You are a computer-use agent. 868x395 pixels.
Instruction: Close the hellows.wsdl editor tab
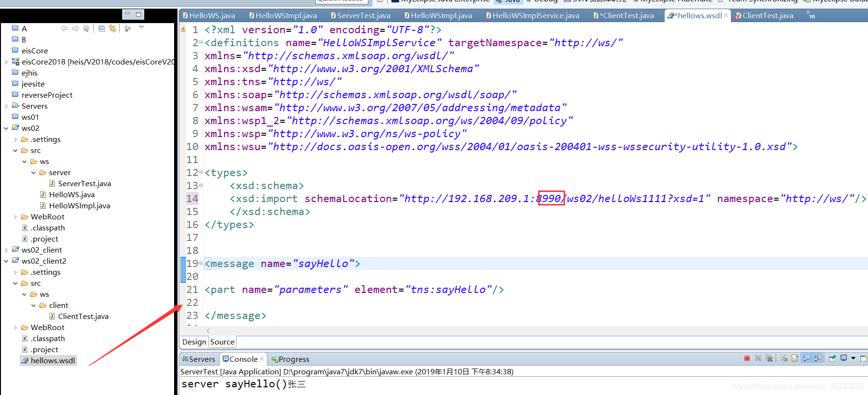[726, 15]
